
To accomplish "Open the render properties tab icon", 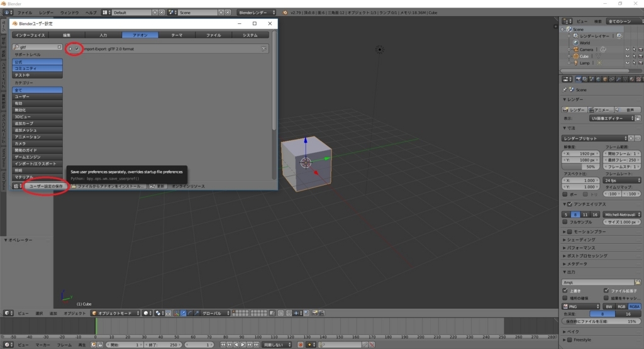I will tap(579, 79).
